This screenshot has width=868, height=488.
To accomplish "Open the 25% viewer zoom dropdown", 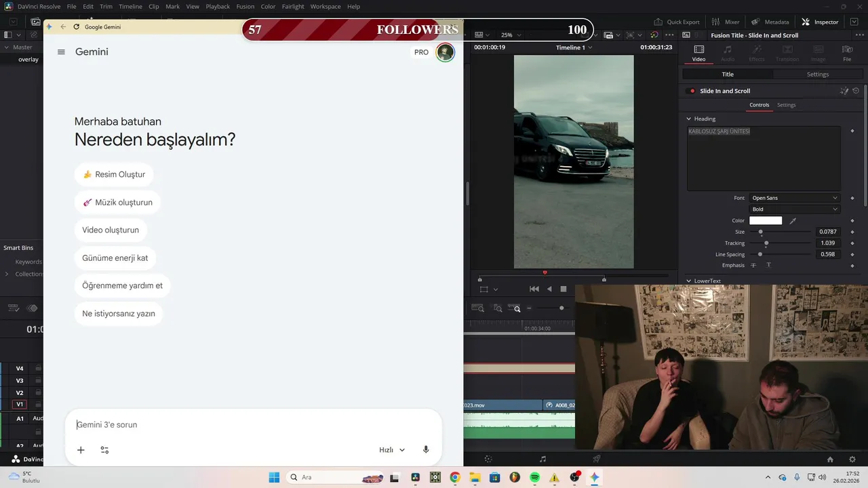I will [511, 35].
